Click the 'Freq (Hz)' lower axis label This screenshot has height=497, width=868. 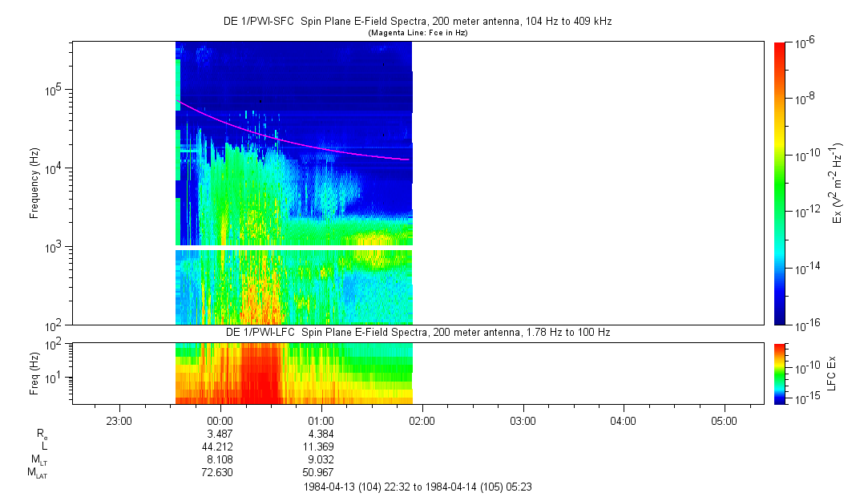pos(34,373)
